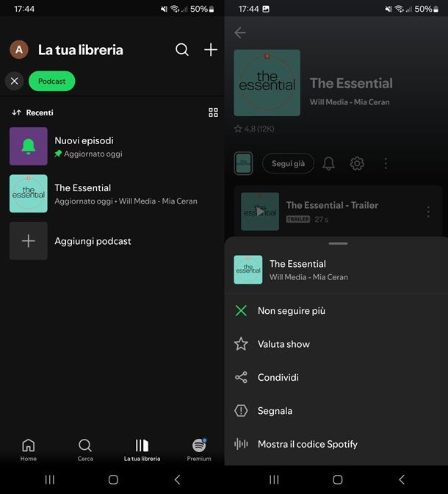Tap the plus tile beside Aggiungi podcast
Image resolution: width=448 pixels, height=494 pixels.
click(x=29, y=241)
